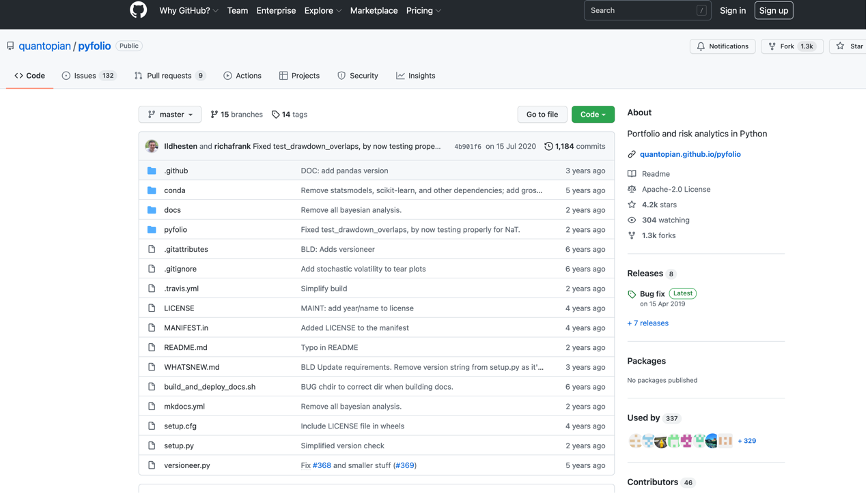Click the conda folder icon
Image resolution: width=868 pixels, height=496 pixels.
152,191
